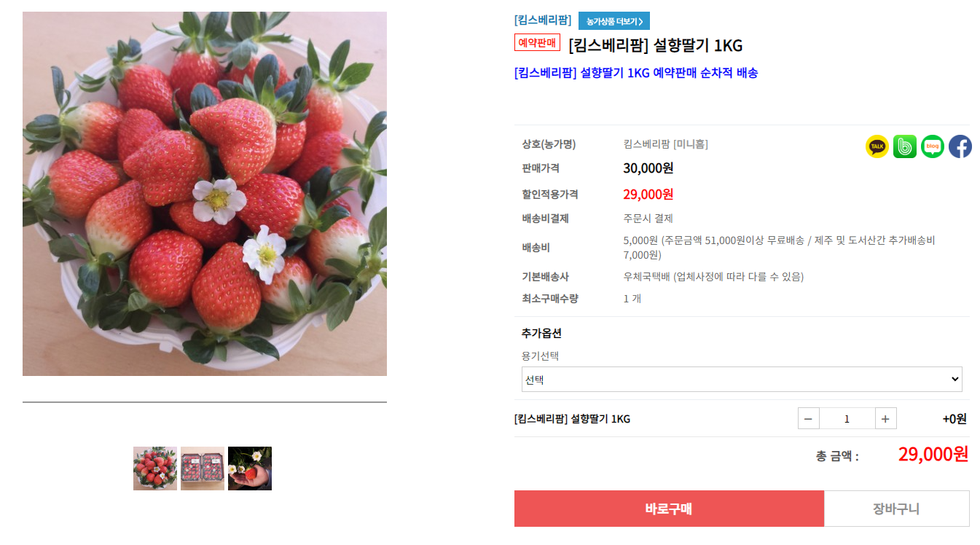Open the [미니홈] mini home link
This screenshot has width=980, height=545.
(690, 144)
